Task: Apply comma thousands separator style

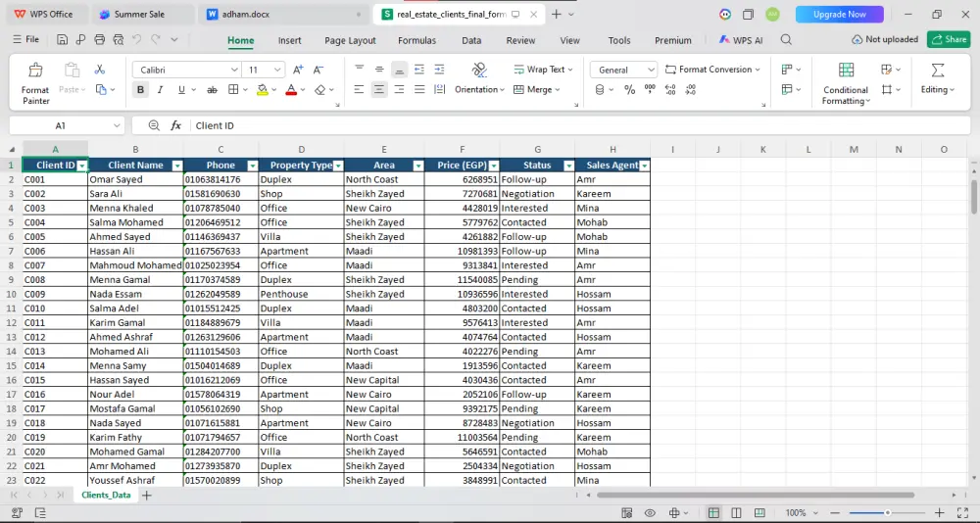Action: click(x=650, y=90)
